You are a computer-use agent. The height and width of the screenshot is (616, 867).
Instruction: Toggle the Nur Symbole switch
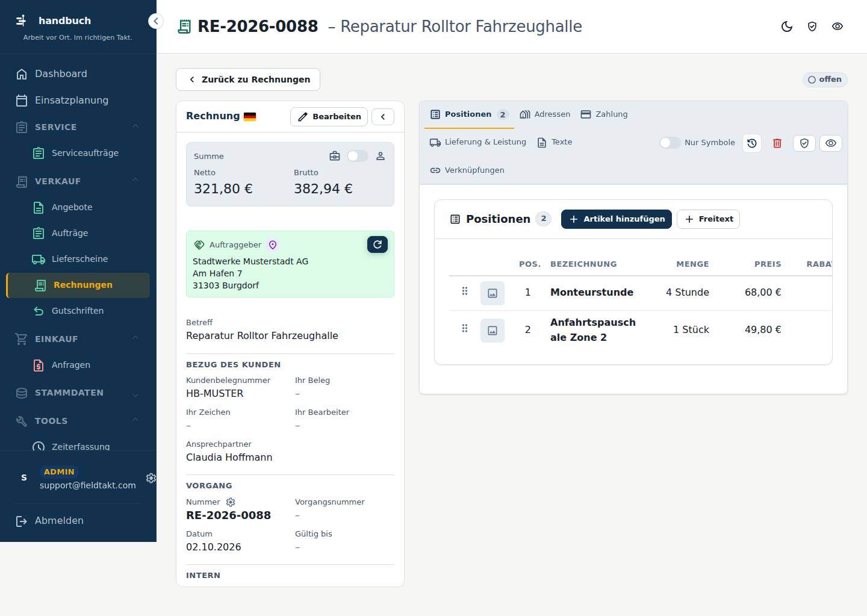(x=670, y=143)
